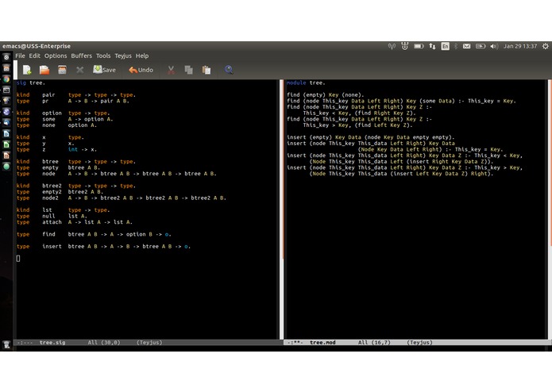Click (Teyjus) mode in tree.sig mode line
Viewport: 552px width, 392px height.
(x=149, y=343)
